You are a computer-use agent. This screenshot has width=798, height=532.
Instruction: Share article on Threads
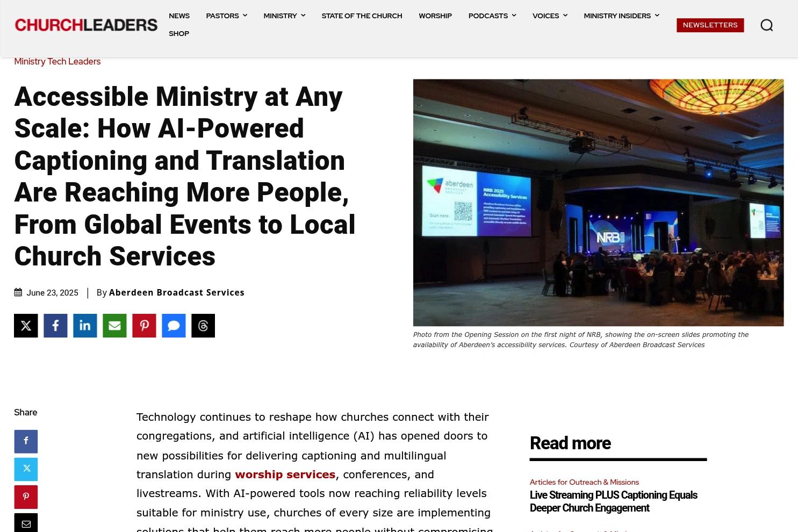(x=203, y=326)
